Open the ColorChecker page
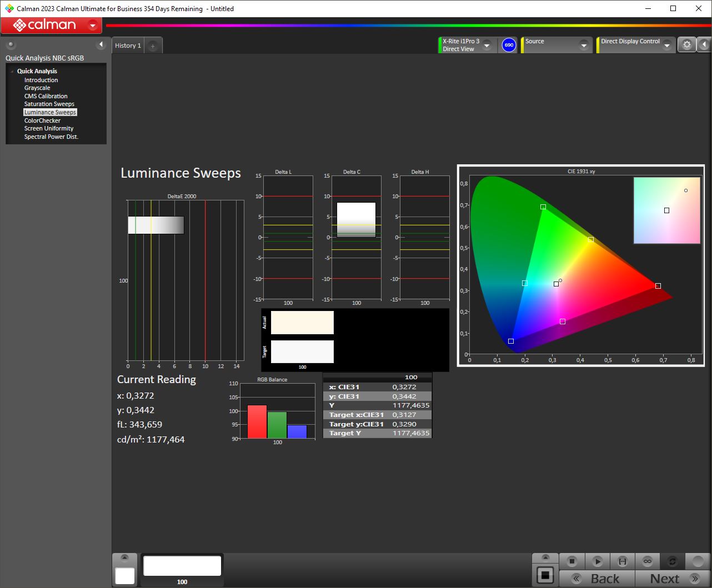This screenshot has width=712, height=588. point(42,120)
